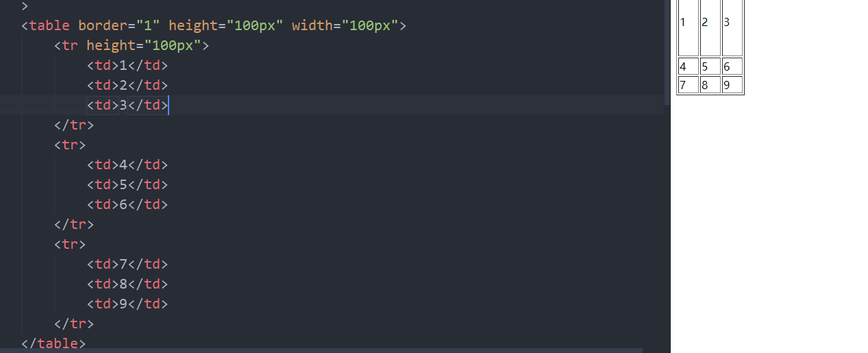The image size is (868, 353).
Task: Click the <td>4</td> code line
Action: click(127, 165)
